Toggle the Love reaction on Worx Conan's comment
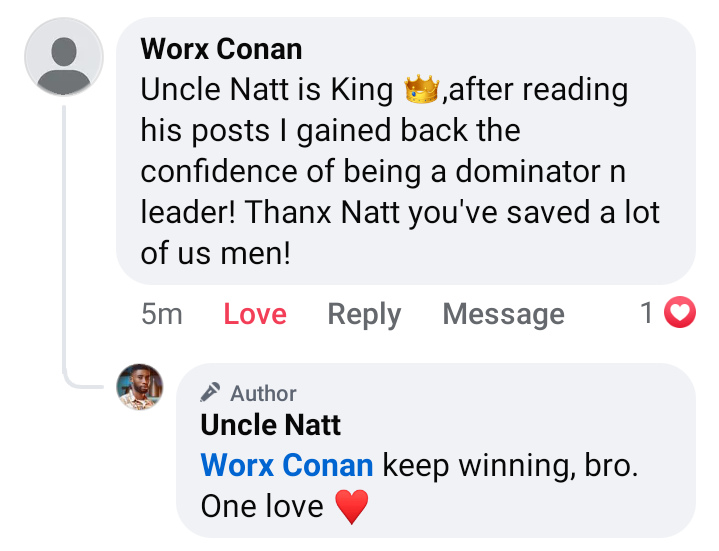719x551 pixels. (255, 315)
